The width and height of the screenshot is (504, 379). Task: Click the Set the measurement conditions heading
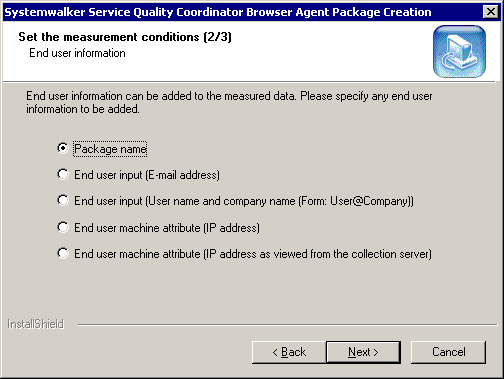(x=125, y=37)
